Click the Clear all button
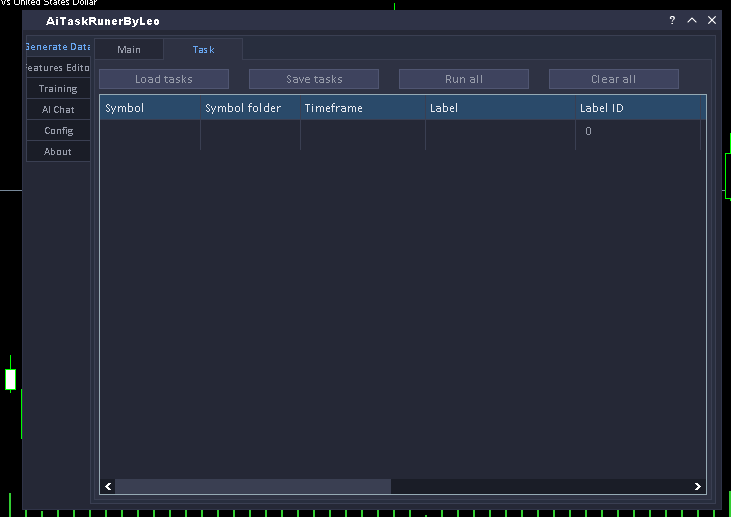The image size is (731, 518). 613,79
